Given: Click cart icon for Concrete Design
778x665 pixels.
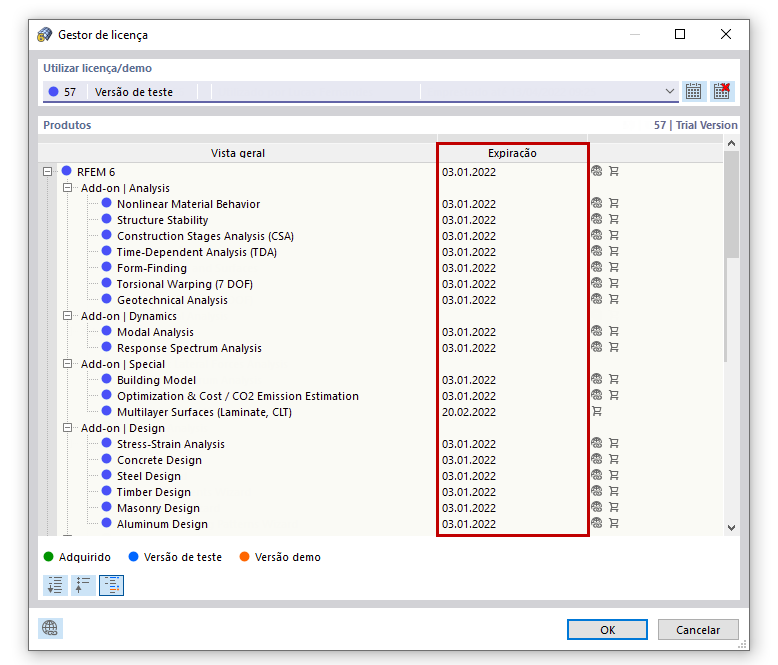Looking at the screenshot, I should pos(614,459).
